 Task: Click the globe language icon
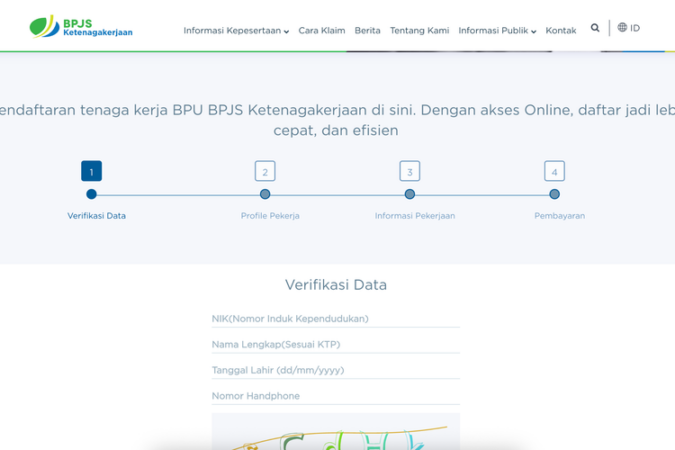point(622,28)
